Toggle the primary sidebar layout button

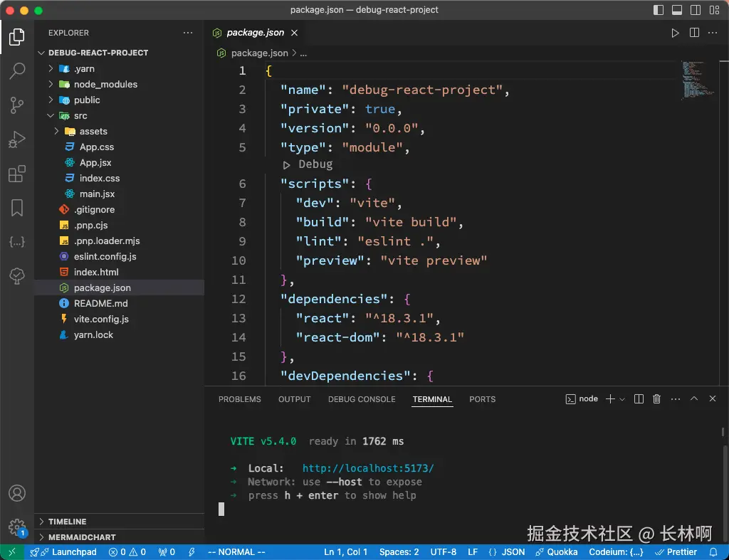point(658,10)
